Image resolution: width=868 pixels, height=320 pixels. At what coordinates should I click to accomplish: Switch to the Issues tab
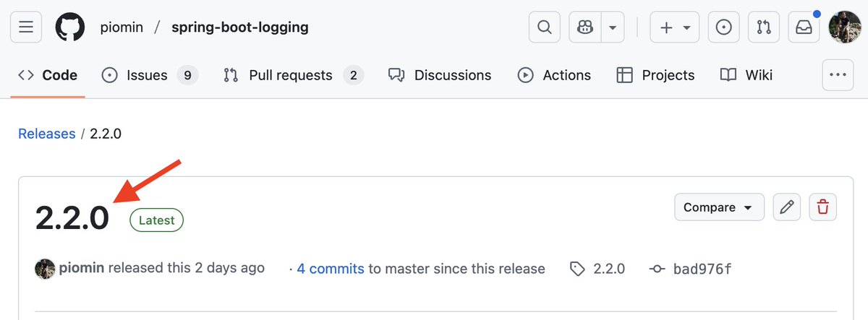pyautogui.click(x=149, y=75)
